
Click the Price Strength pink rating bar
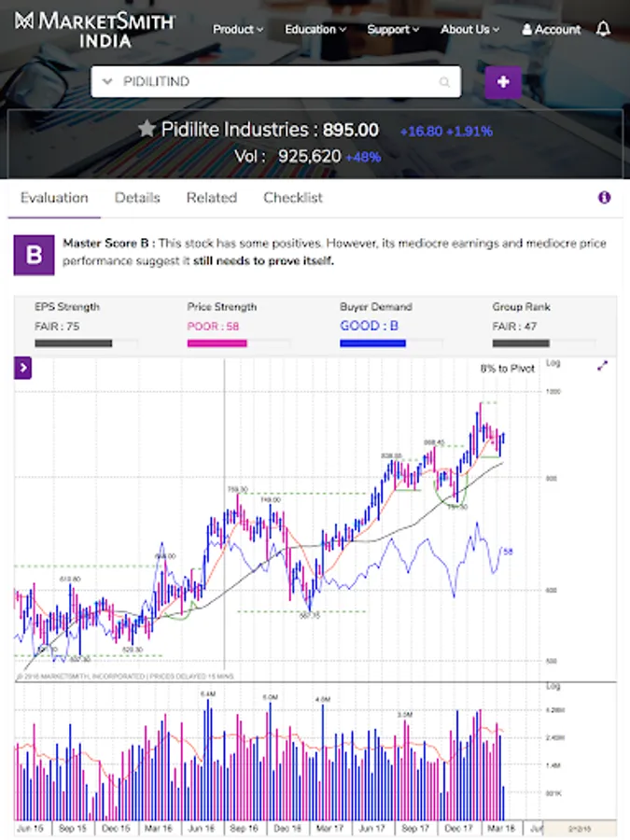[217, 343]
